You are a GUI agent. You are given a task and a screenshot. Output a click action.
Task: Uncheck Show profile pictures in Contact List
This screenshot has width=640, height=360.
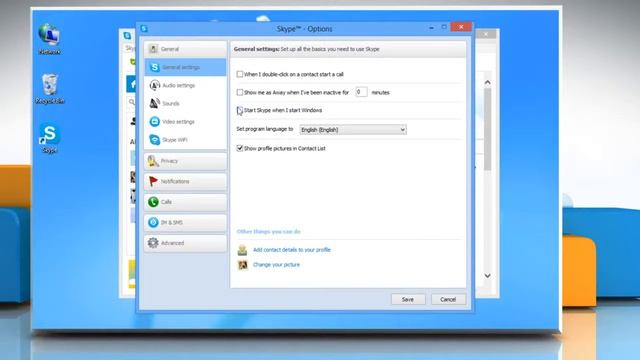(x=240, y=149)
